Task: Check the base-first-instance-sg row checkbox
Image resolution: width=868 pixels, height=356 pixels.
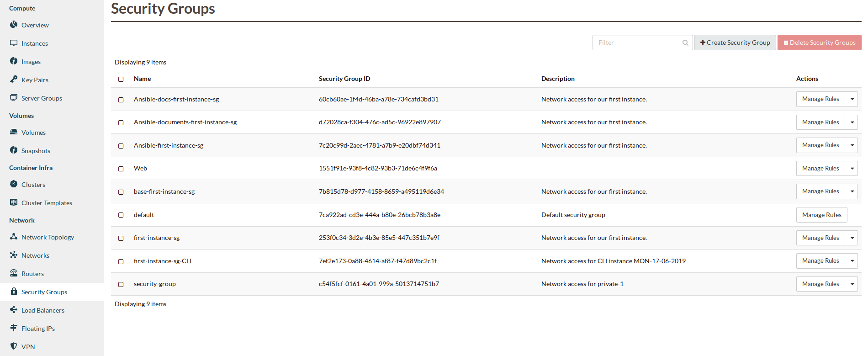Action: [x=121, y=192]
